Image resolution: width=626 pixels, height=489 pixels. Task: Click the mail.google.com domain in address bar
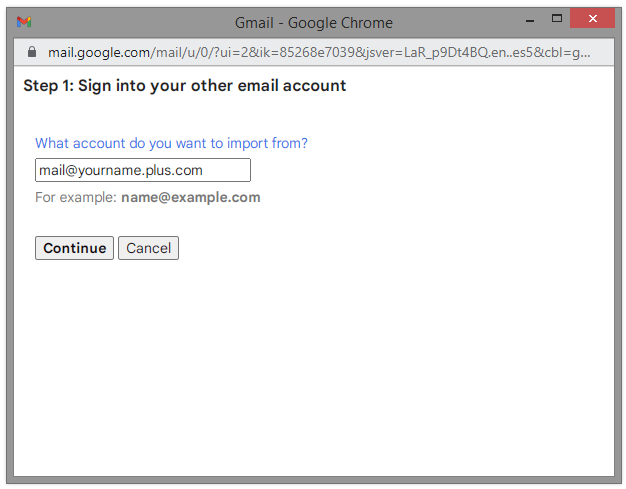point(99,52)
